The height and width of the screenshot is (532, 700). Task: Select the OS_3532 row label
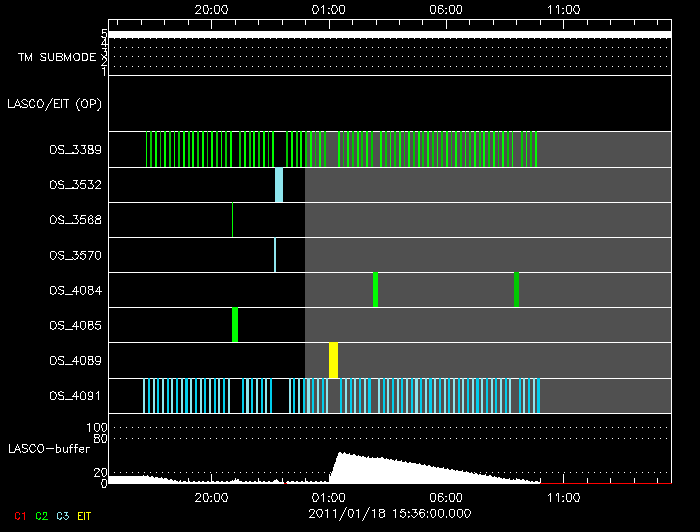75,185
